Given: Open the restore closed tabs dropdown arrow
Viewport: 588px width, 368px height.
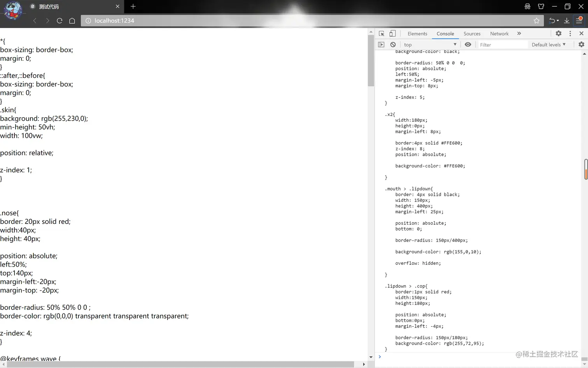Looking at the screenshot, I should [x=558, y=21].
